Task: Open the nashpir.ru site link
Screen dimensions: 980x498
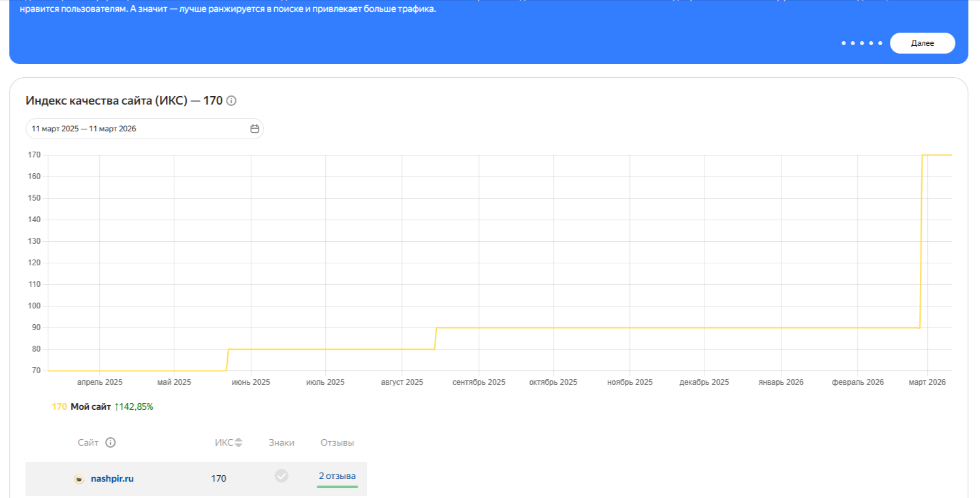Action: 112,478
